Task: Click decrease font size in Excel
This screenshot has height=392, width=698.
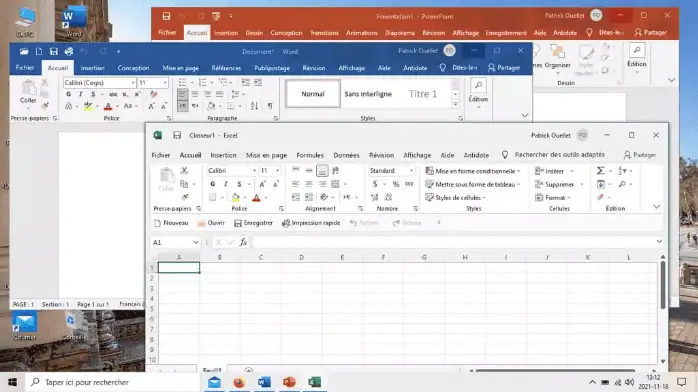Action: 276,184
